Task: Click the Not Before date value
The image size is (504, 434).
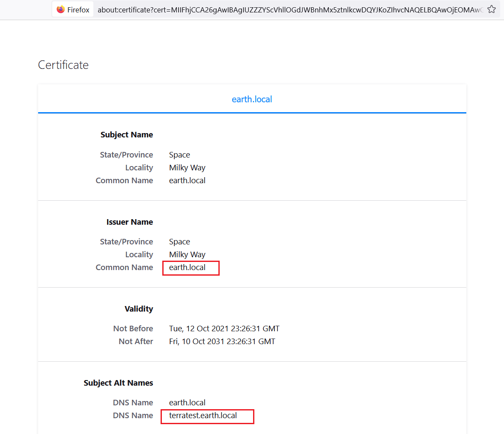Action: point(224,329)
